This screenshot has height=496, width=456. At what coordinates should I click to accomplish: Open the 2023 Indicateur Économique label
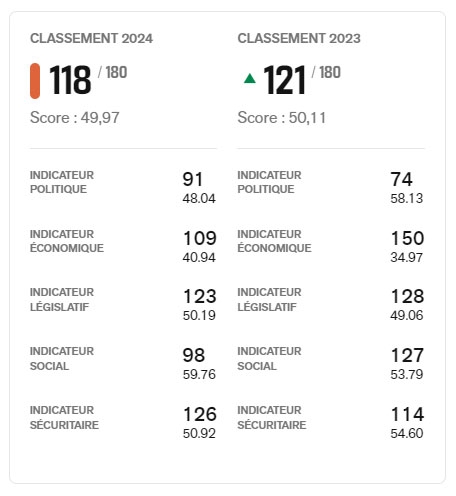click(274, 241)
